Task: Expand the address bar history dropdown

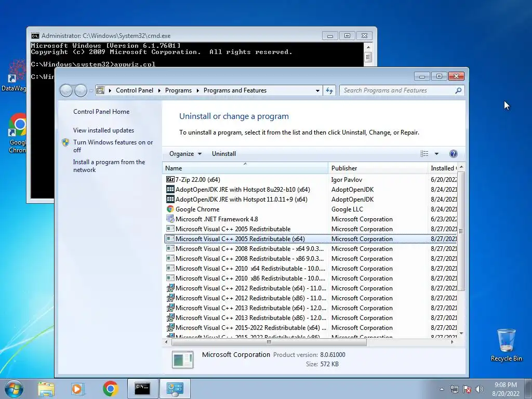Action: point(317,90)
